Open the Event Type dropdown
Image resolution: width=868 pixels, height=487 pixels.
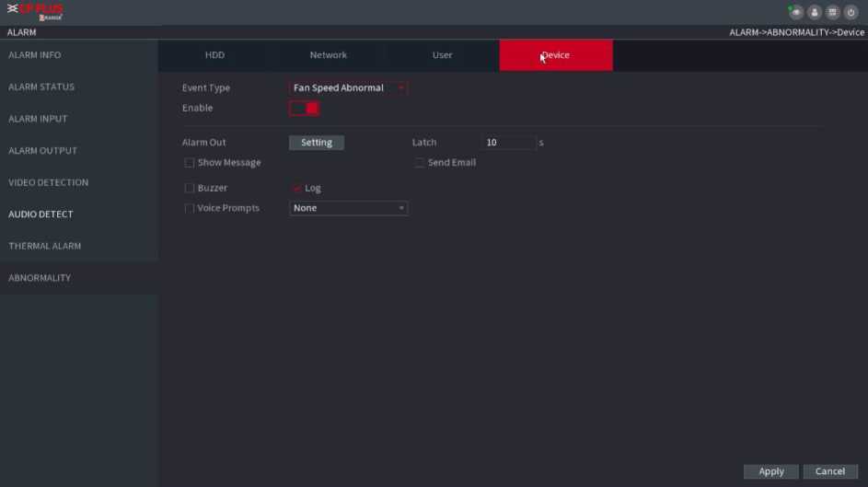(348, 88)
